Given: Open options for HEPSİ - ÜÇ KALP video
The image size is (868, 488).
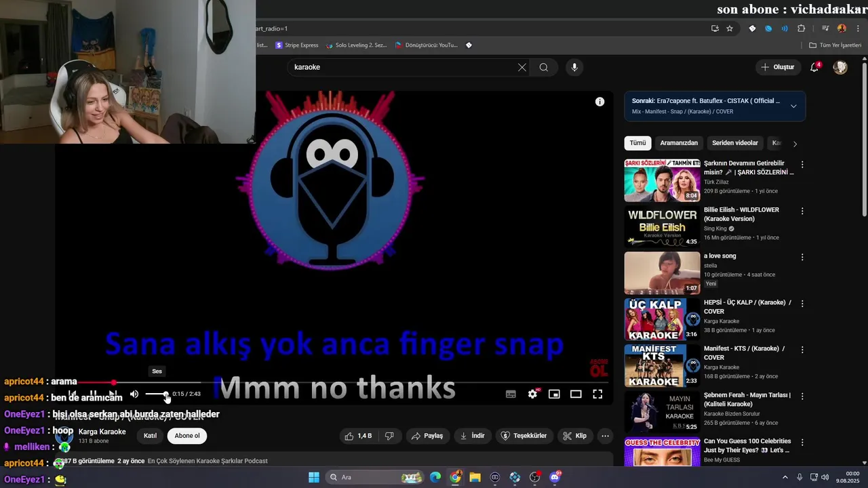Looking at the screenshot, I should (802, 304).
